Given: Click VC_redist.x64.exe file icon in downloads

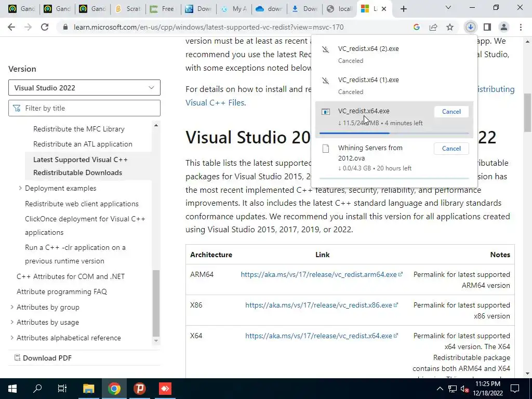Looking at the screenshot, I should [326, 112].
